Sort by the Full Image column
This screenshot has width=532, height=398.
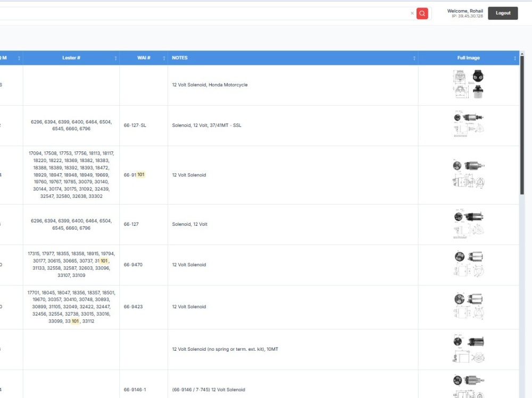tap(469, 58)
